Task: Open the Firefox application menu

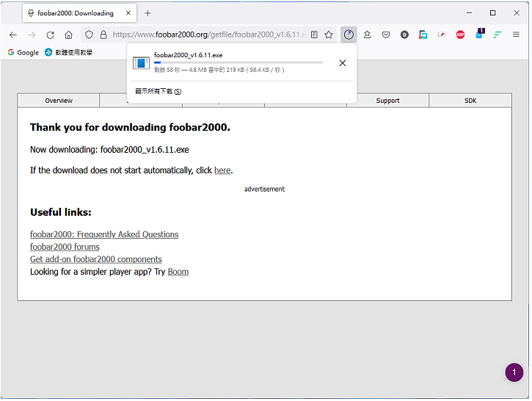Action: pyautogui.click(x=516, y=35)
